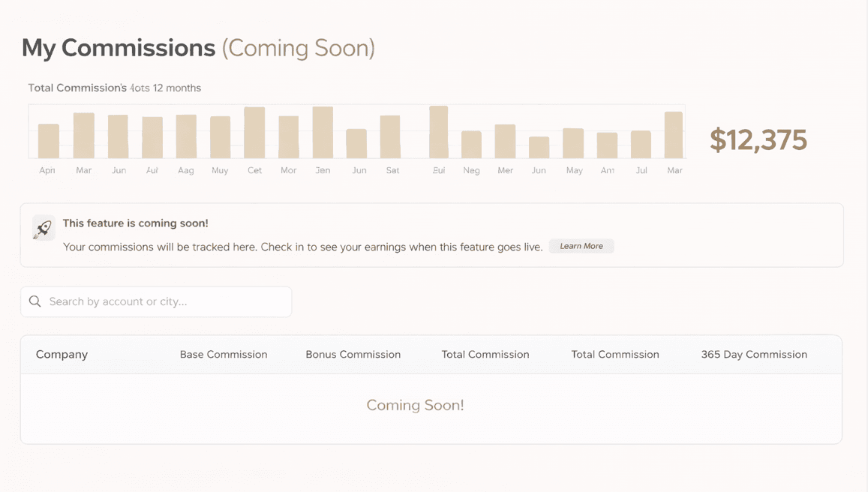Click the Coming Soon! table placeholder text
This screenshot has width=868, height=492.
click(415, 406)
